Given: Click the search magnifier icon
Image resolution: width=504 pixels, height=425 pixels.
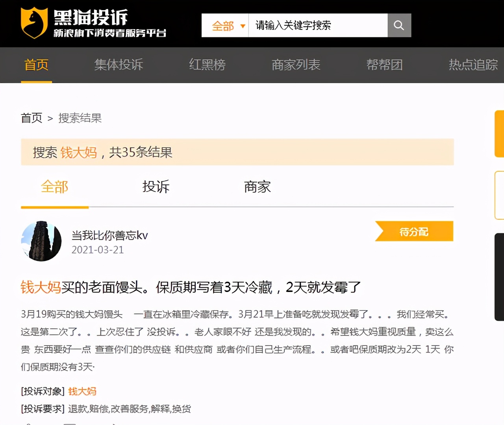Looking at the screenshot, I should coord(399,25).
